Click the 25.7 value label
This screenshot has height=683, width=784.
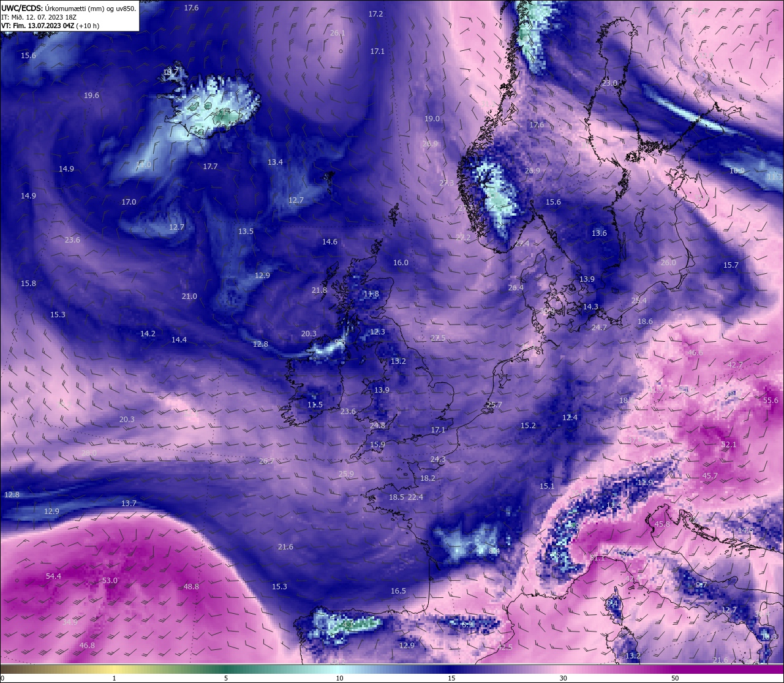pyautogui.click(x=494, y=405)
